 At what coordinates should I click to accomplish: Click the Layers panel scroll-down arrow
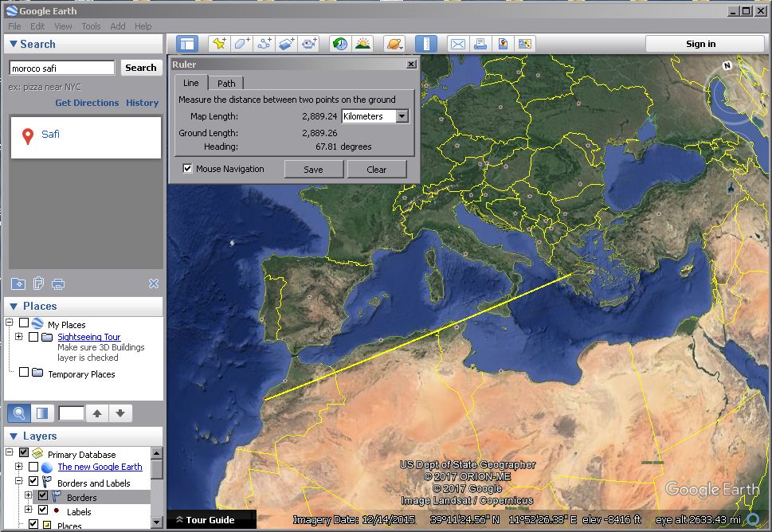157,522
